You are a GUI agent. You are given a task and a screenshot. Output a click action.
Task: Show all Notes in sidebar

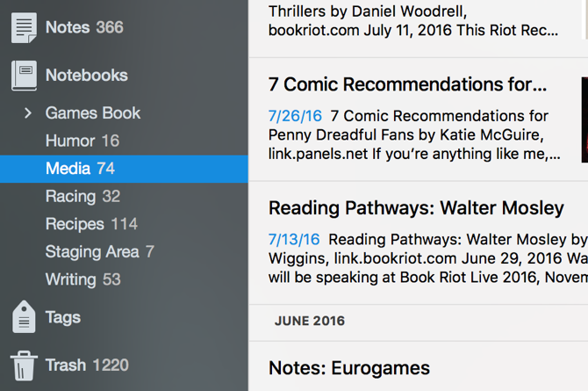[68, 28]
